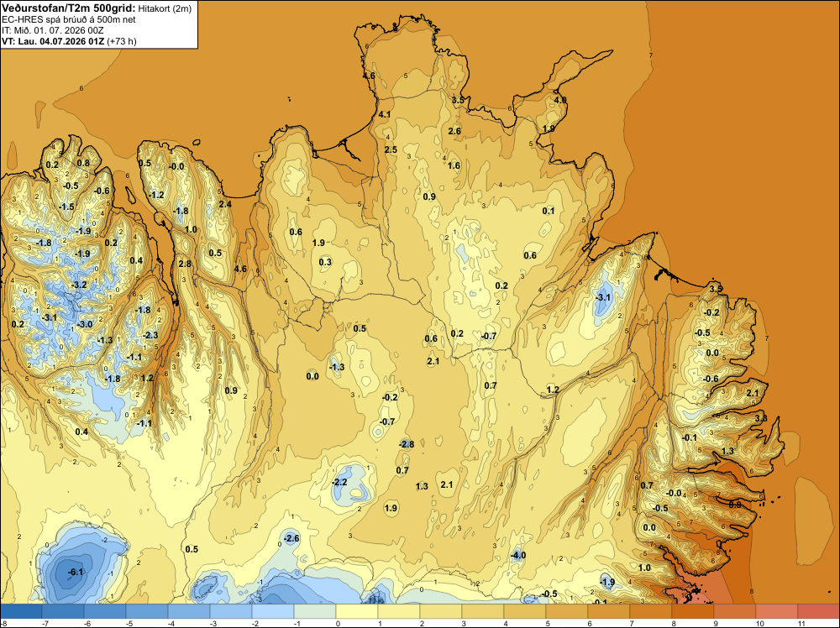Click the -6.1 temperature label on the glacier
Screen dimensions: 840x628
pos(76,572)
